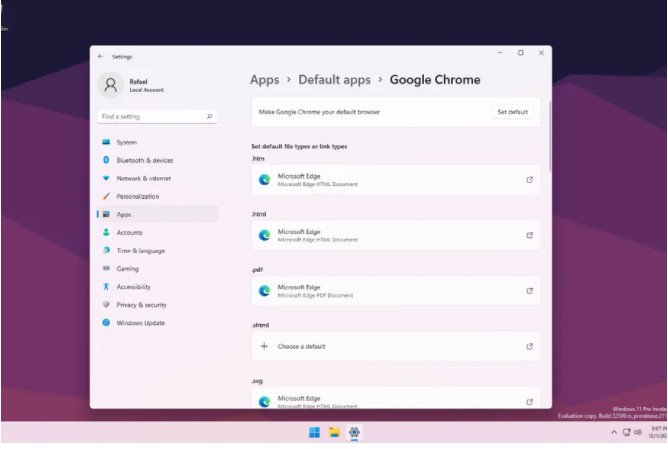Open external-link icon for .htm

point(530,180)
